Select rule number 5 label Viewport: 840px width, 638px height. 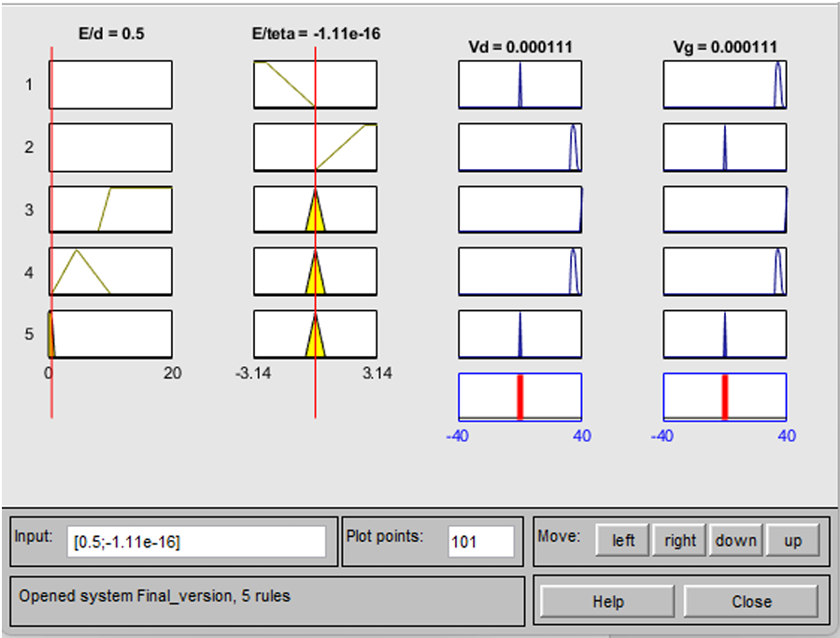(29, 334)
